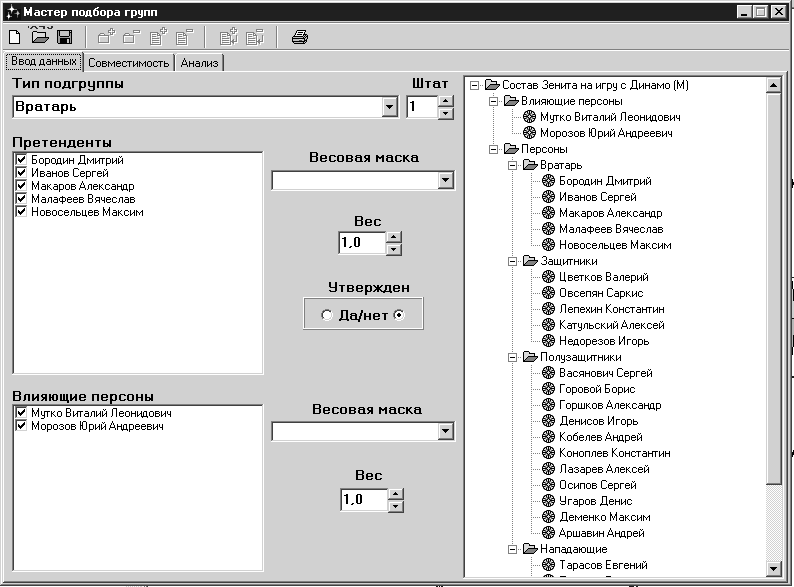The image size is (794, 587).
Task: Click into the upper Вес value field
Action: coord(363,243)
